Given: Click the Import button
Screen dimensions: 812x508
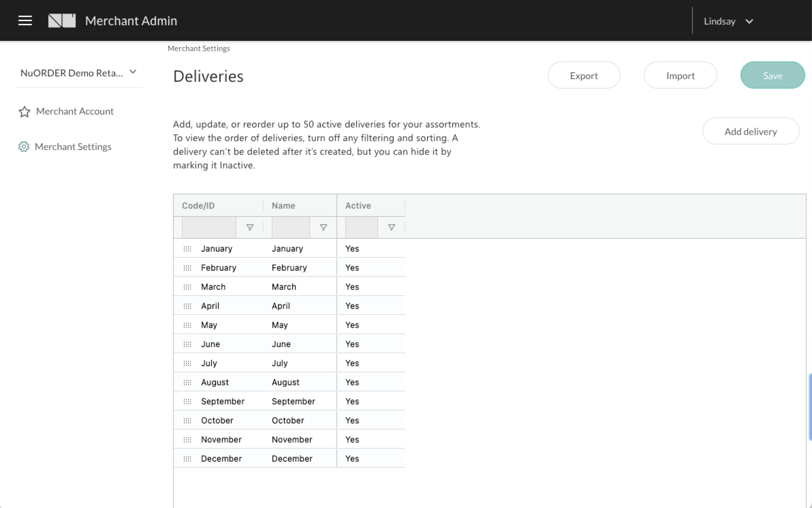Looking at the screenshot, I should pyautogui.click(x=680, y=75).
